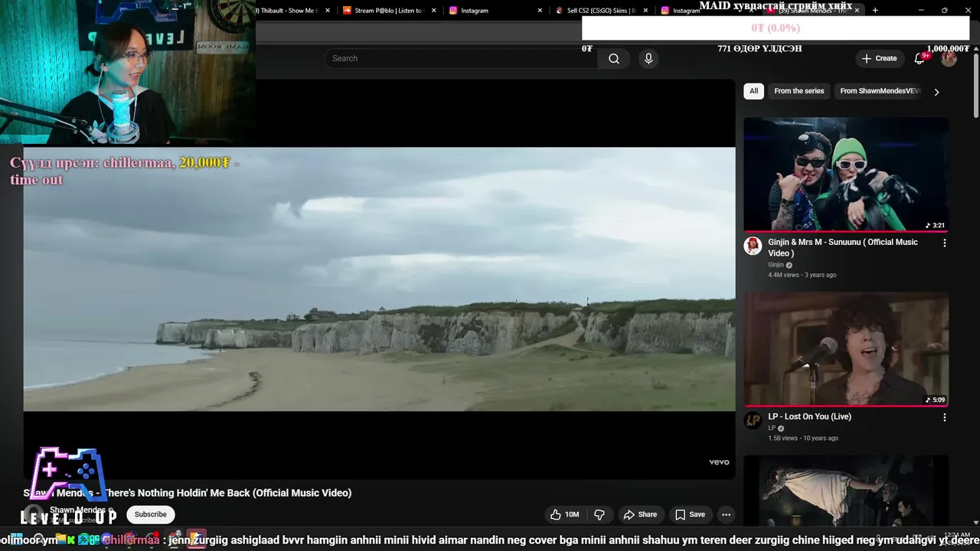Screen dimensions: 980x551
Task: Click the vevo logo on the player
Action: click(719, 462)
